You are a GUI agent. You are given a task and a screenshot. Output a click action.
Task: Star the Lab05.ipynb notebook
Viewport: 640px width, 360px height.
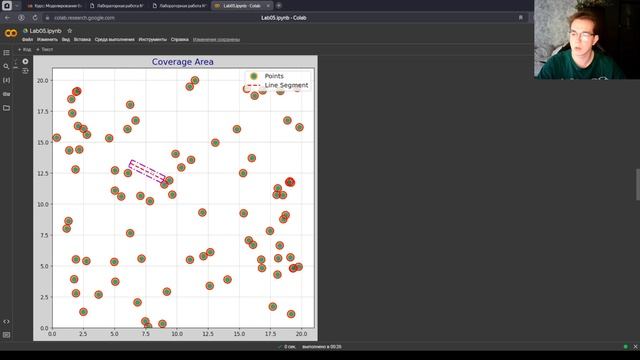click(x=69, y=31)
